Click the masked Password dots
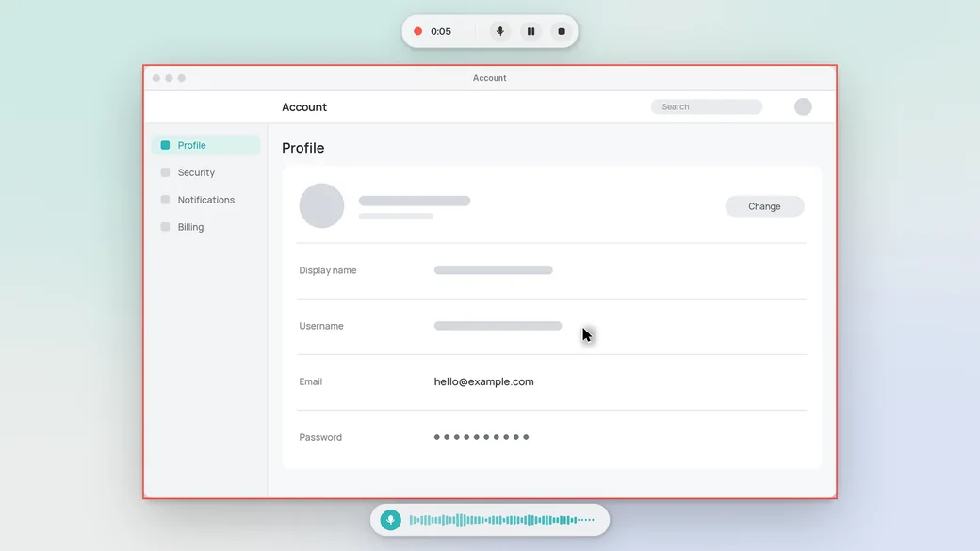Viewport: 980px width, 551px height. click(x=482, y=437)
